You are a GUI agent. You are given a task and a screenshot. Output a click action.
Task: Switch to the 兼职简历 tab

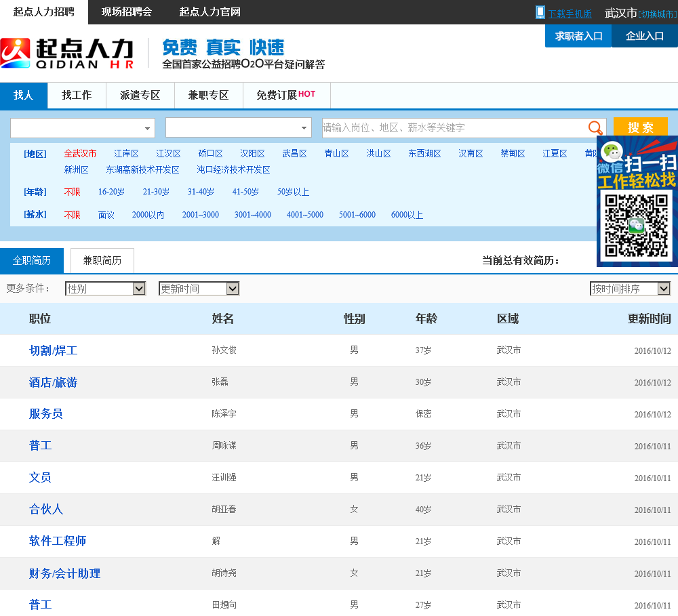coord(102,261)
